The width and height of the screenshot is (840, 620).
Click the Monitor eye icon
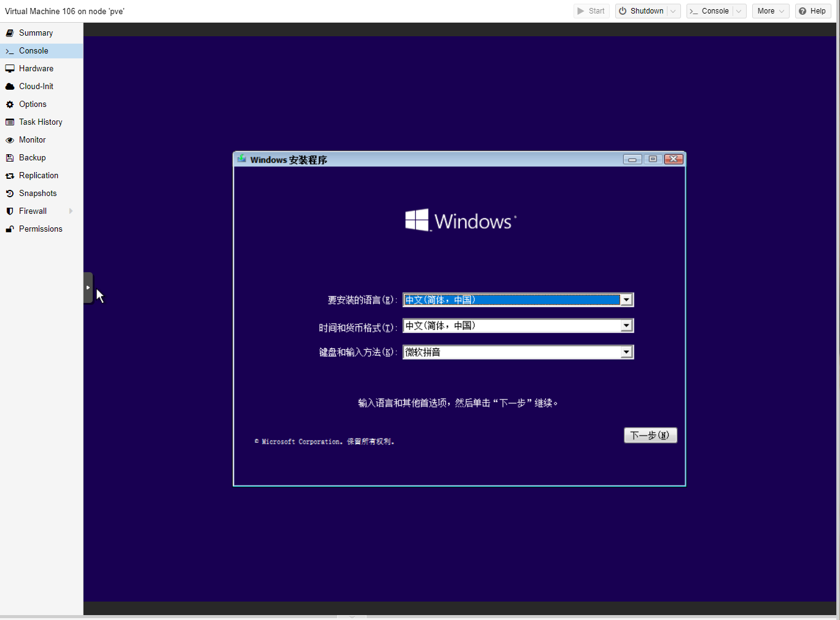coord(10,140)
